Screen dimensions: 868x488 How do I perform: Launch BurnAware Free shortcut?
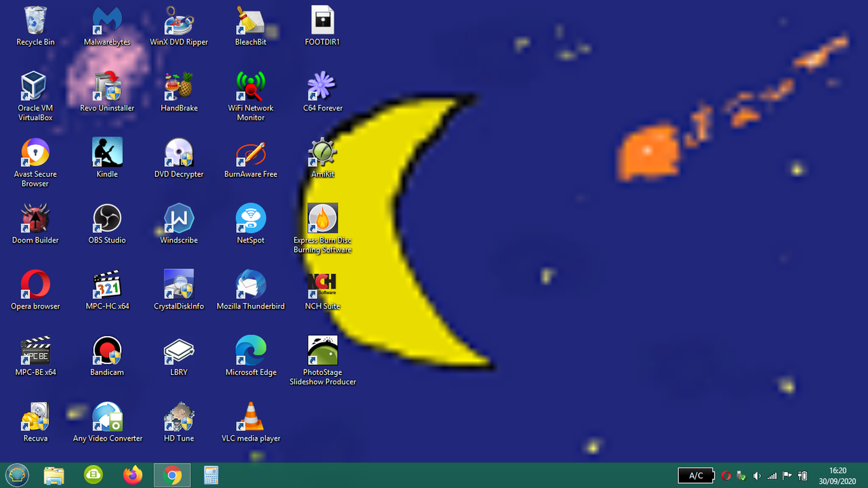pyautogui.click(x=251, y=152)
